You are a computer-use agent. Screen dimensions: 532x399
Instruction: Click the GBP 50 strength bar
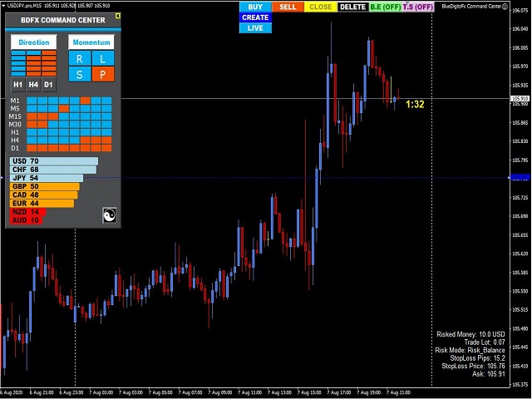coord(45,186)
